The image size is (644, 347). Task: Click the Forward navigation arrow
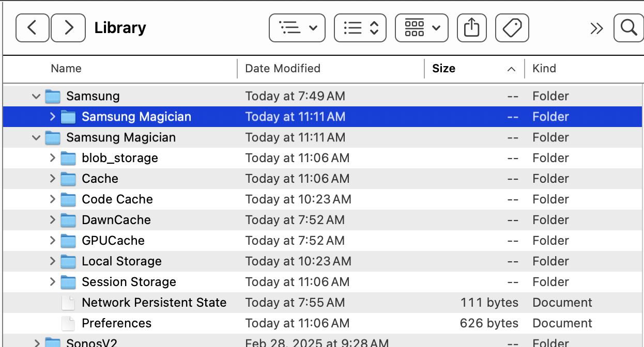68,28
